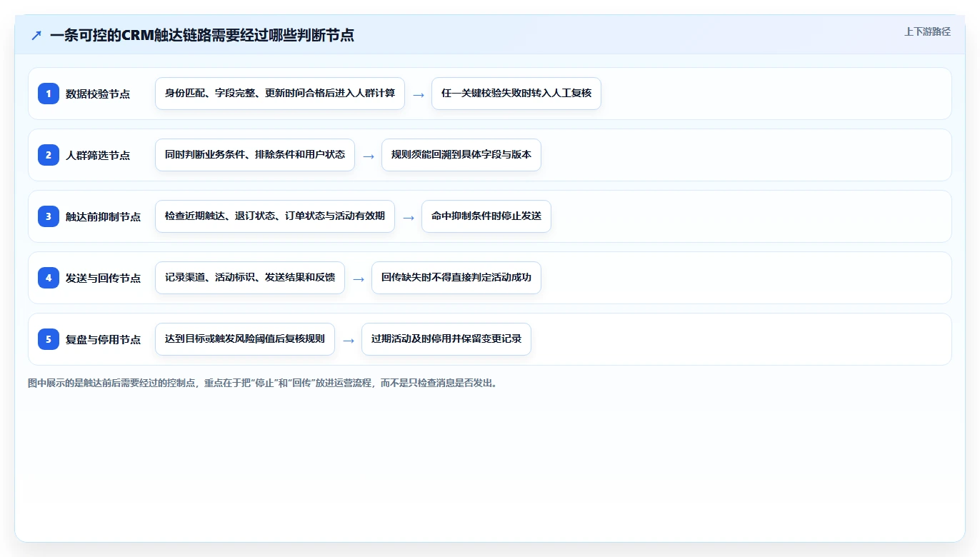Viewport: 980px width, 557px height.
Task: Click the arrow in the 人群筛选节点 row
Action: point(369,156)
